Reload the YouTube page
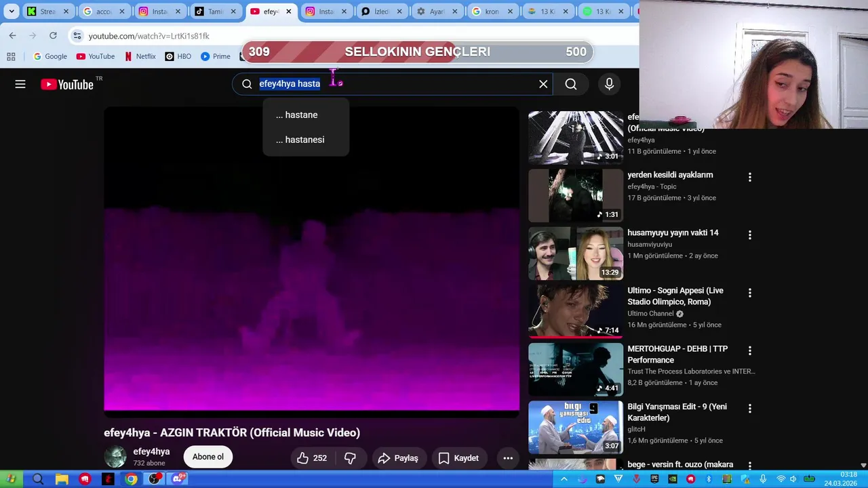The height and width of the screenshot is (488, 868). click(53, 35)
